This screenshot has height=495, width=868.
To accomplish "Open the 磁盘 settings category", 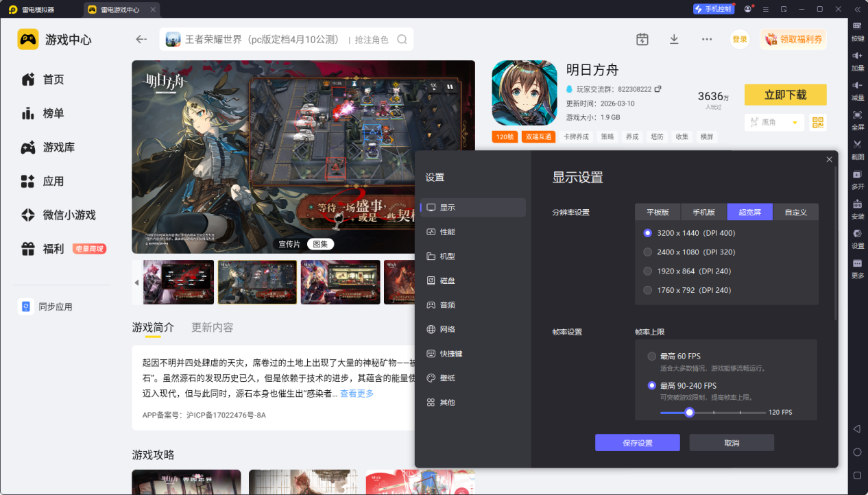I will (x=473, y=280).
